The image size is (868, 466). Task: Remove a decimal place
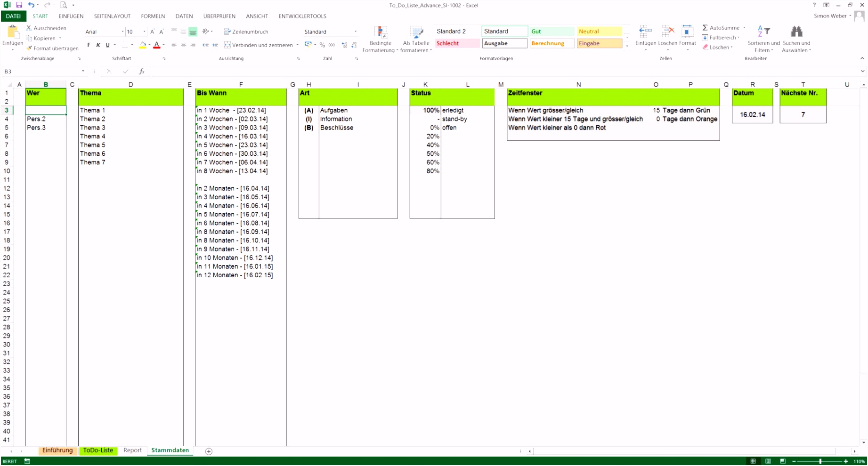tap(354, 45)
